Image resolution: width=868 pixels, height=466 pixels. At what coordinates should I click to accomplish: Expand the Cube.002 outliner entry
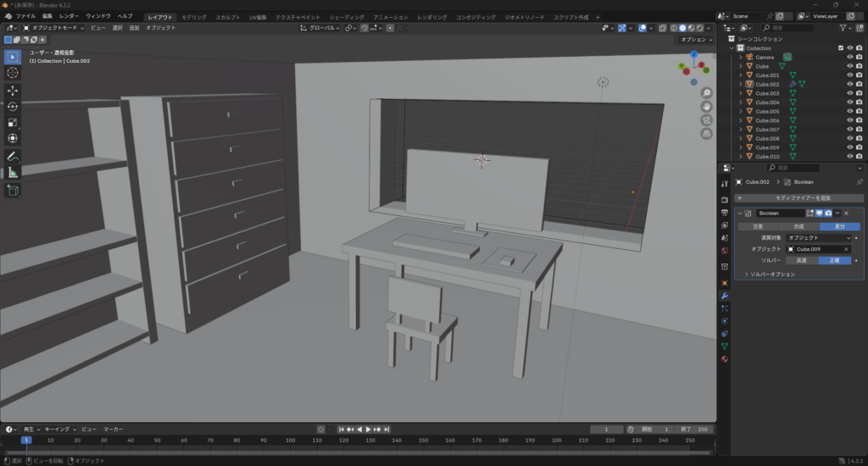pyautogui.click(x=741, y=84)
